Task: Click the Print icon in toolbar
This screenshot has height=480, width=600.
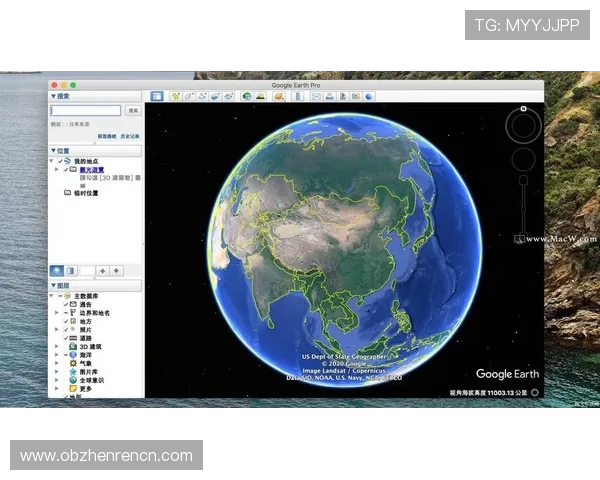Action: [329, 96]
